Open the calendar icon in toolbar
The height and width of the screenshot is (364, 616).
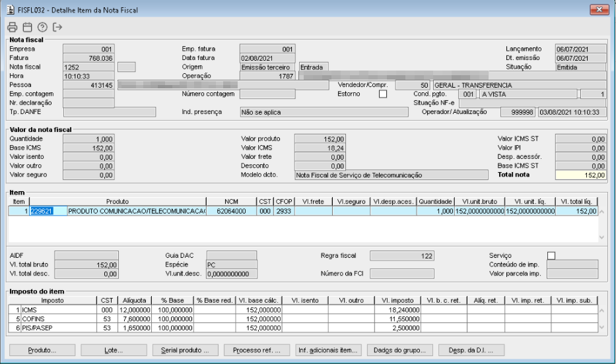[x=27, y=27]
